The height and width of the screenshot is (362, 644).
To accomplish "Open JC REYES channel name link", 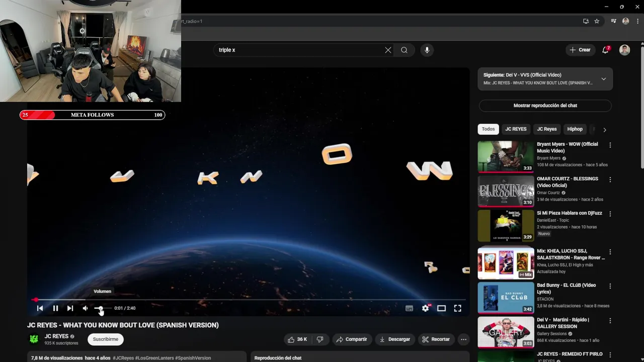I will tap(56, 336).
